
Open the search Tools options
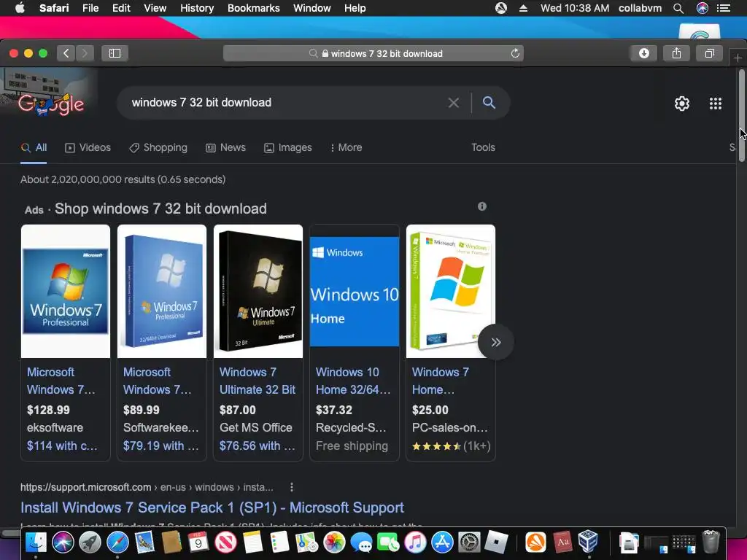click(x=483, y=147)
